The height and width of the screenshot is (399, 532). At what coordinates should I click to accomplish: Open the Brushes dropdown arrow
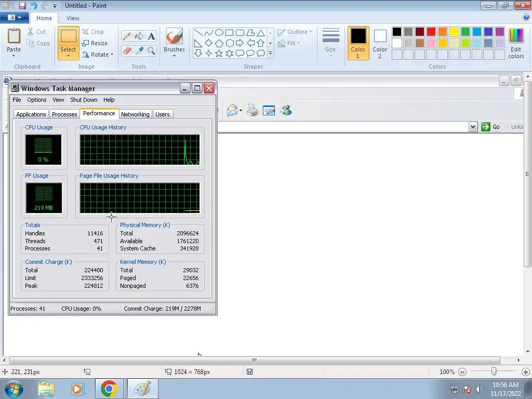(175, 56)
